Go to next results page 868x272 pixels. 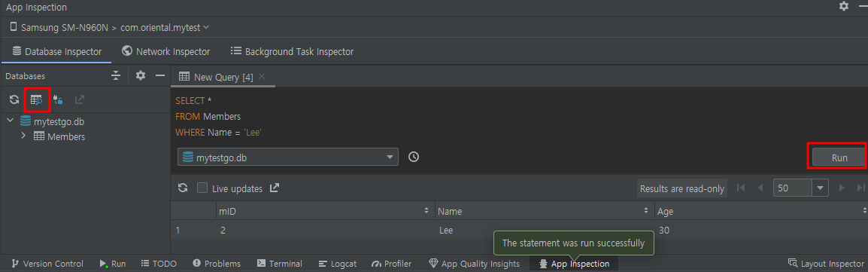[x=842, y=188]
